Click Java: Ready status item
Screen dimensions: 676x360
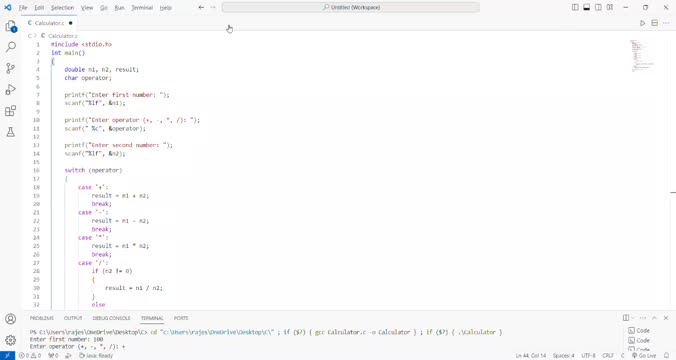(x=96, y=356)
